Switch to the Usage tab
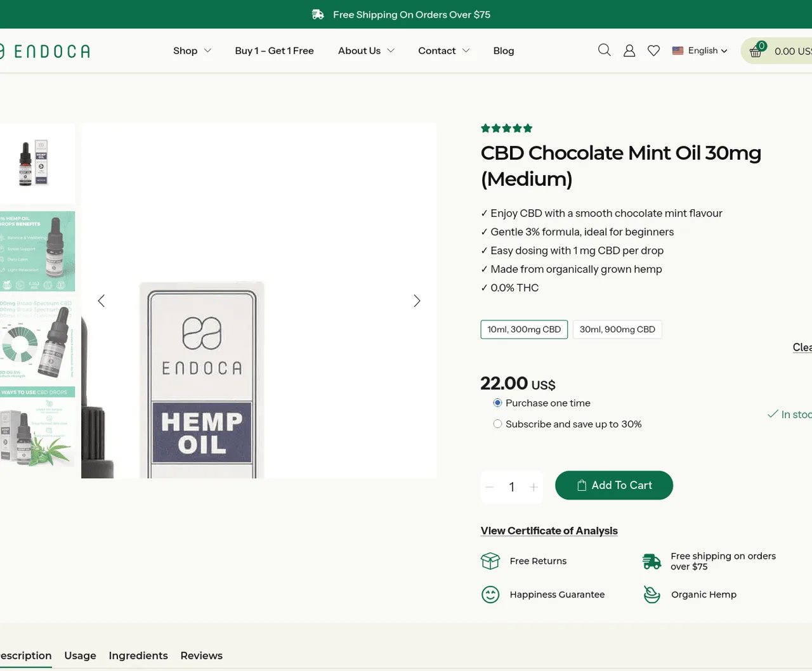Image resolution: width=812 pixels, height=671 pixels. pyautogui.click(x=80, y=655)
